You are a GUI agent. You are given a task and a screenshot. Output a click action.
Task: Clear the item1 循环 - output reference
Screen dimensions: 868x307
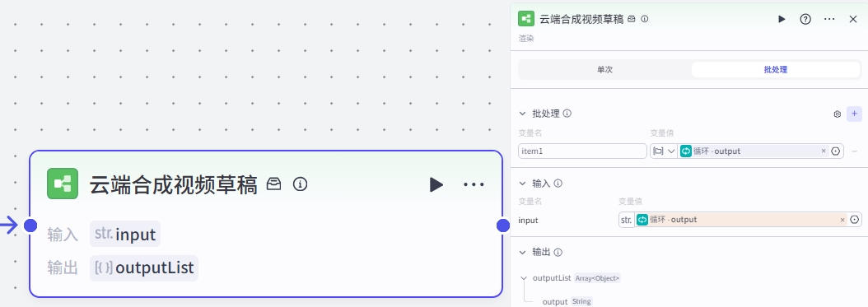[824, 151]
